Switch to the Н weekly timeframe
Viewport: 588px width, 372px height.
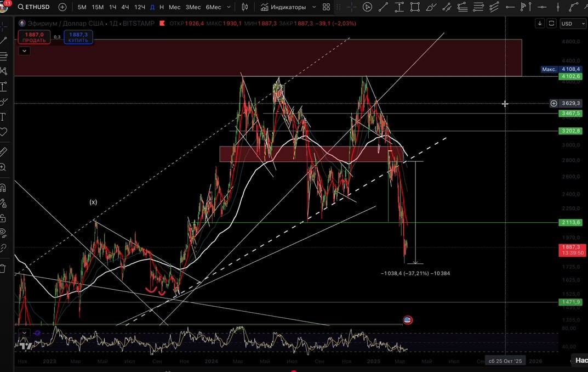pos(162,7)
